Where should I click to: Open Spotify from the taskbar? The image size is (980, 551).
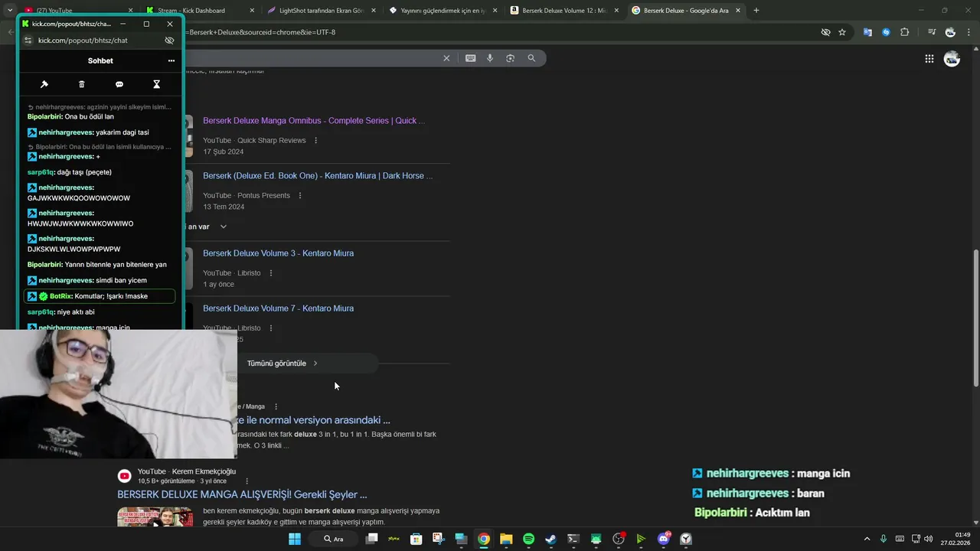(x=528, y=539)
